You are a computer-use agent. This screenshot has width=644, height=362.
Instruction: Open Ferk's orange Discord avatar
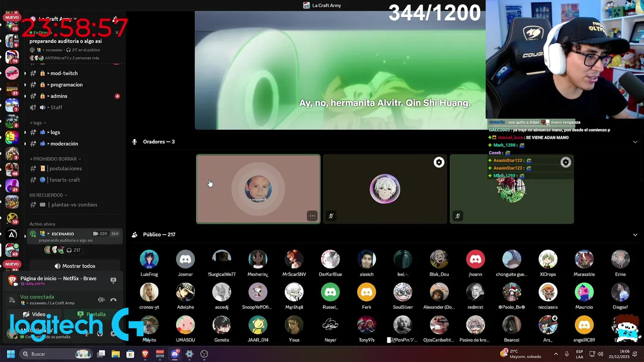(x=366, y=292)
